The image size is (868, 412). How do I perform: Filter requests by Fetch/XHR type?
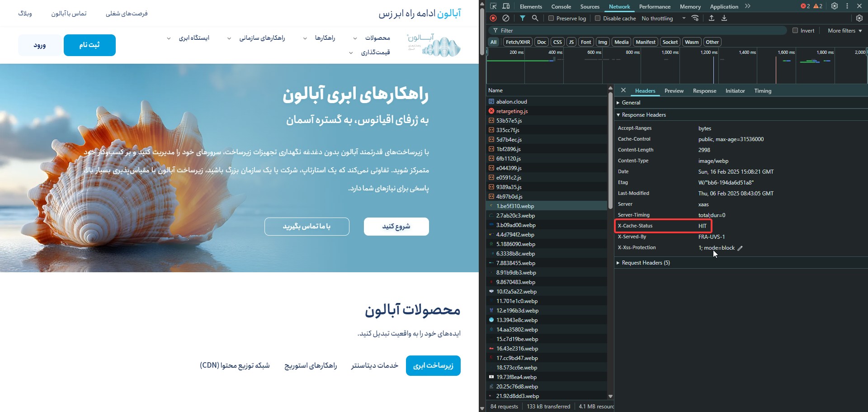point(518,42)
